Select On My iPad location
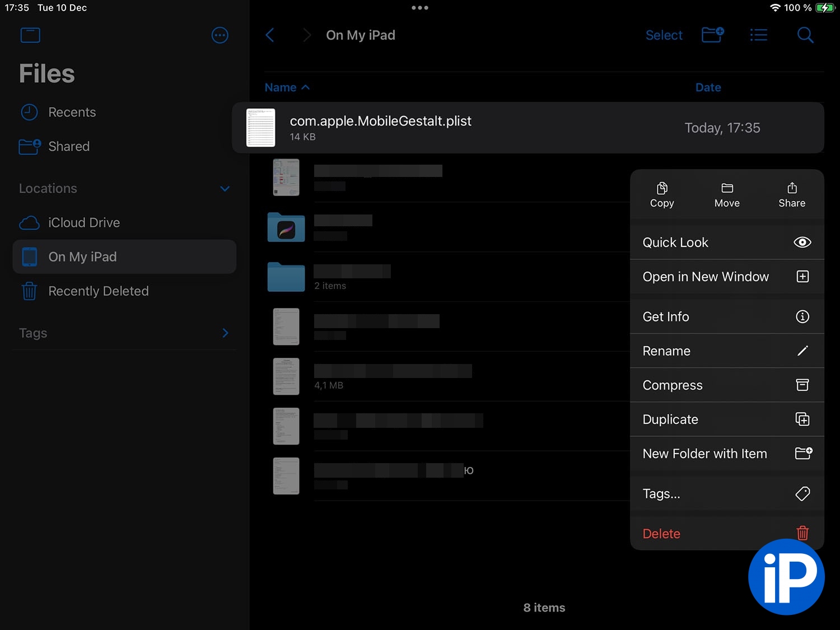The height and width of the screenshot is (630, 840). 124,256
